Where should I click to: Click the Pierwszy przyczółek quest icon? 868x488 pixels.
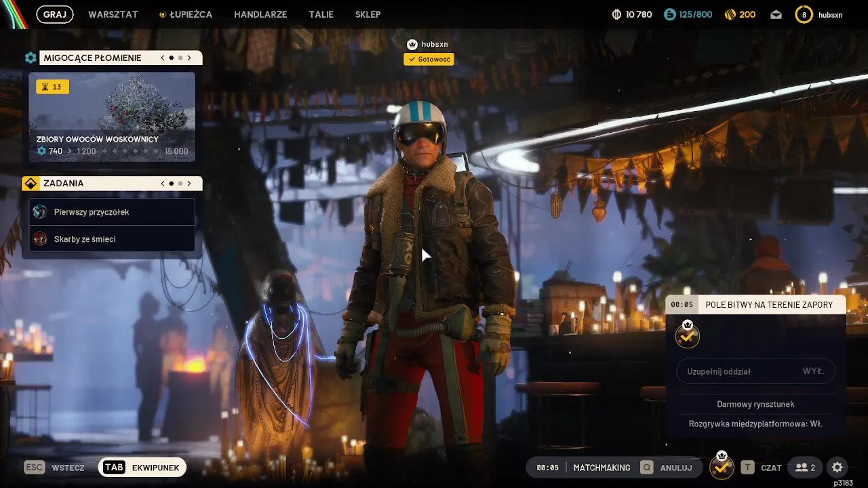(40, 212)
